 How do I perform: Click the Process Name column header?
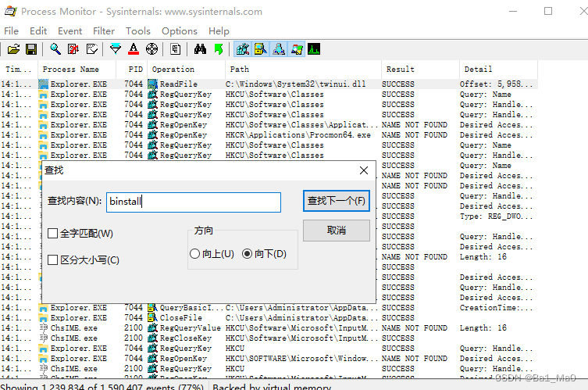(77, 69)
